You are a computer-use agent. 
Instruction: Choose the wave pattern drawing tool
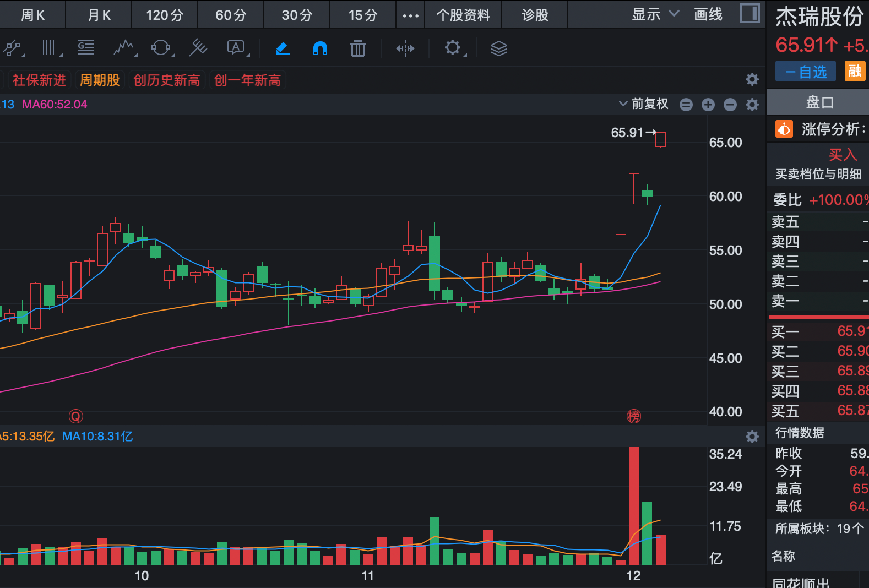(123, 48)
